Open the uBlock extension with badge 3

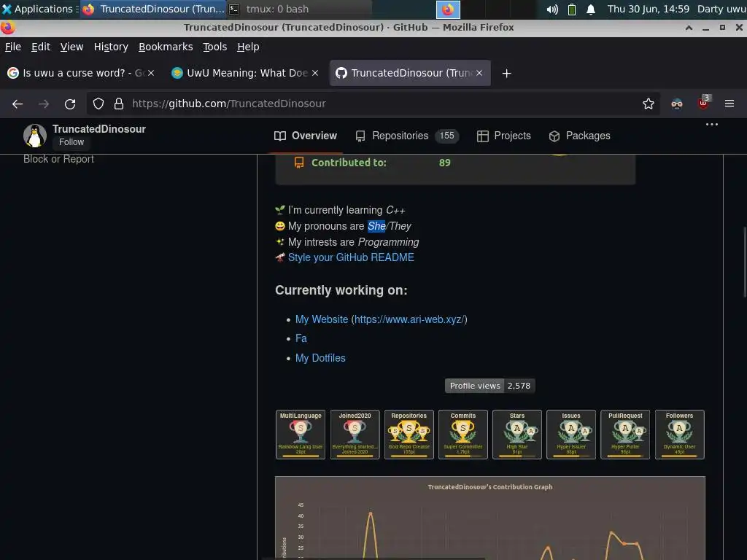pyautogui.click(x=704, y=103)
